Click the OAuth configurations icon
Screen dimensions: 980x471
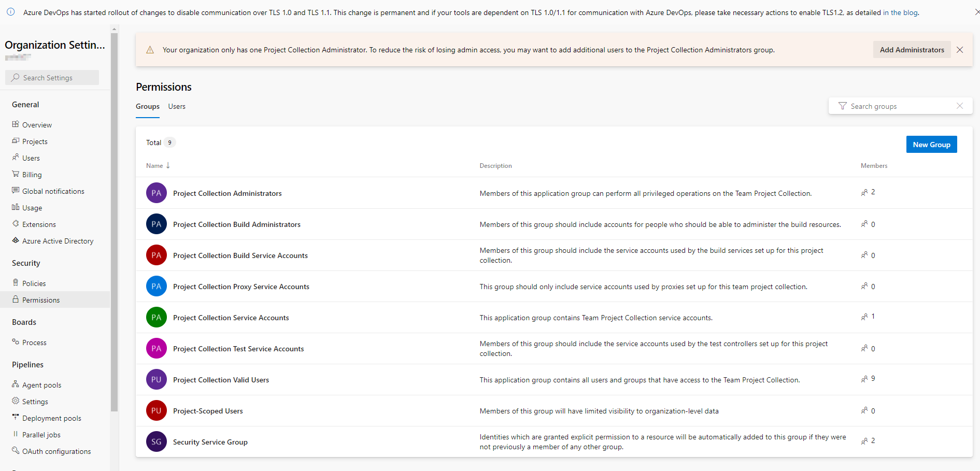click(16, 451)
